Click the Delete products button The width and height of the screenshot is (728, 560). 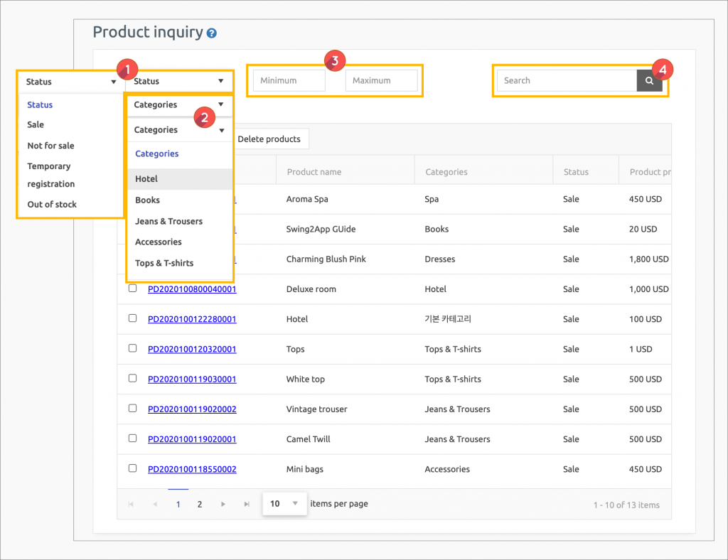point(270,139)
